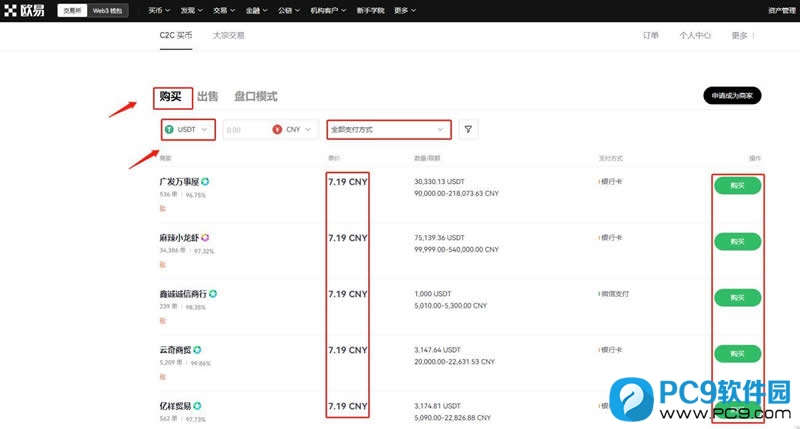Open the filter funnel icon

[468, 130]
